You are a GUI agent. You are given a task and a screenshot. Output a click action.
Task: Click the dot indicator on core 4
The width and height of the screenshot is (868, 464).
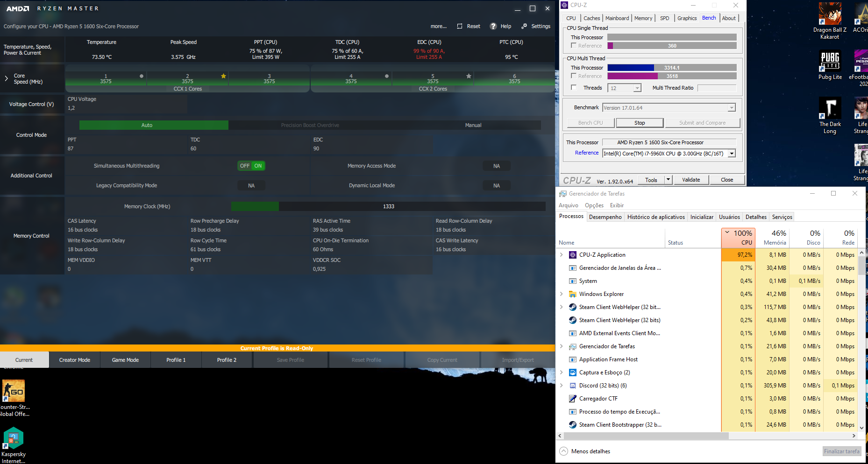tap(387, 76)
